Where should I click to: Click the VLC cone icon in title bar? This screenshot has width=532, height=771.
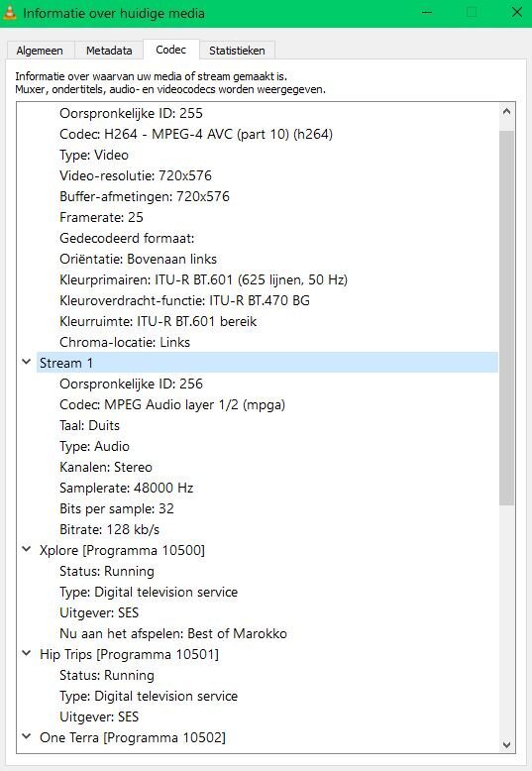click(9, 13)
